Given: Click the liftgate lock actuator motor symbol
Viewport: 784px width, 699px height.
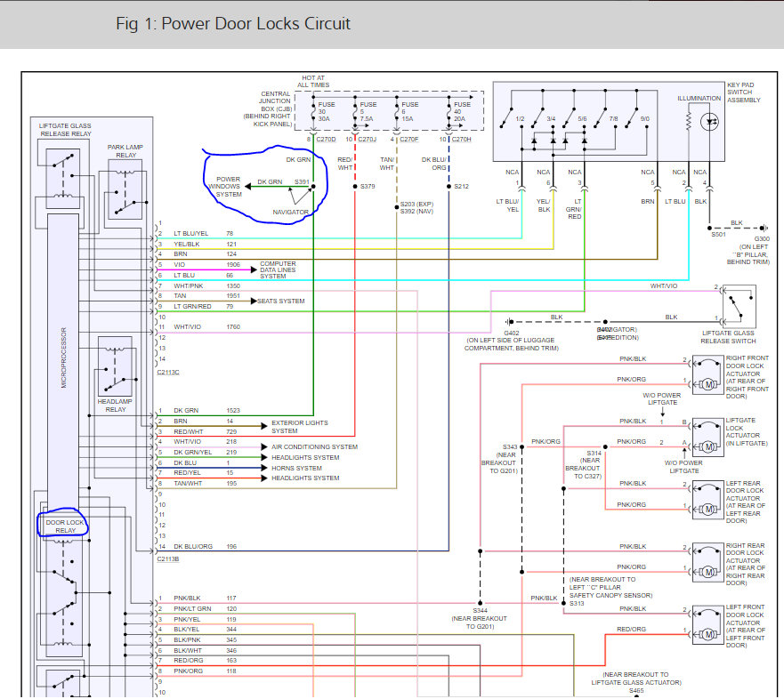Looking at the screenshot, I should tap(708, 446).
